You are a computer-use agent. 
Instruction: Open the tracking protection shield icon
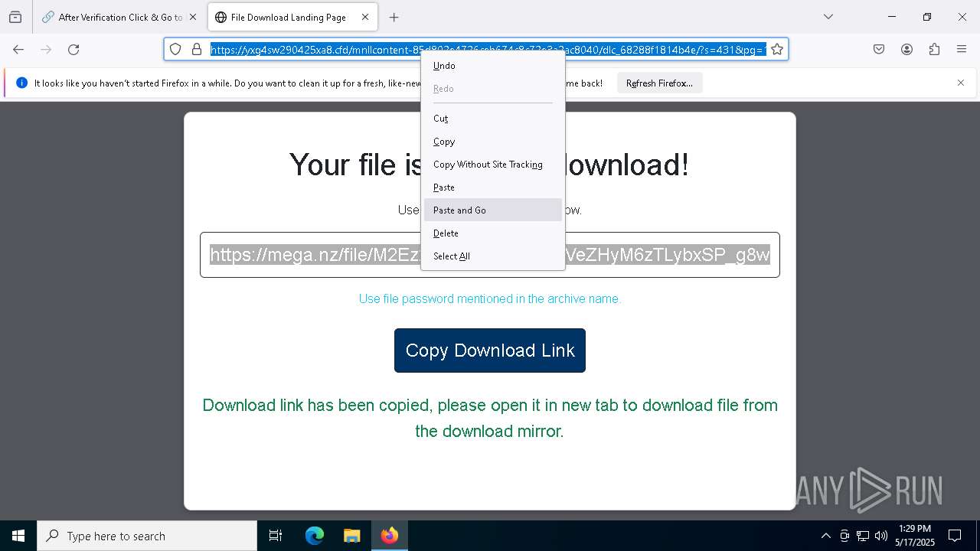pyautogui.click(x=175, y=50)
